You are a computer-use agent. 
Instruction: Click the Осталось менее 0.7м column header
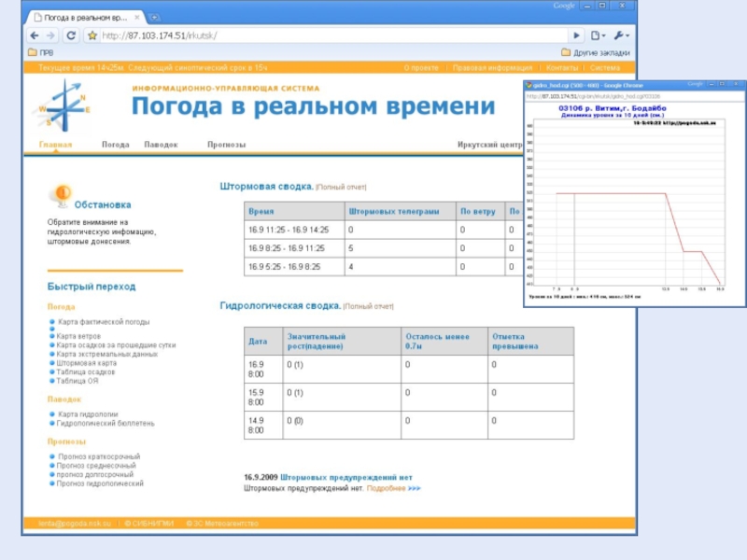[x=444, y=341]
